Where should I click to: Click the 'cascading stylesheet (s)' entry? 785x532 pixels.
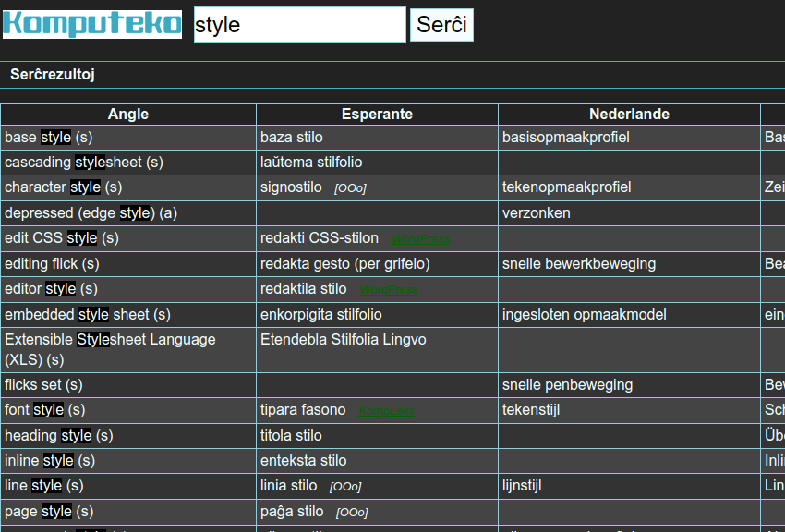point(84,163)
